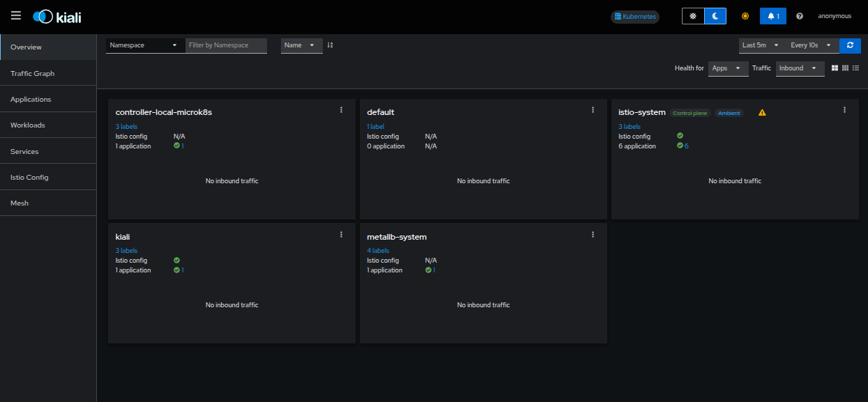Open the notifications bell
This screenshot has width=868, height=402.
[x=772, y=16]
